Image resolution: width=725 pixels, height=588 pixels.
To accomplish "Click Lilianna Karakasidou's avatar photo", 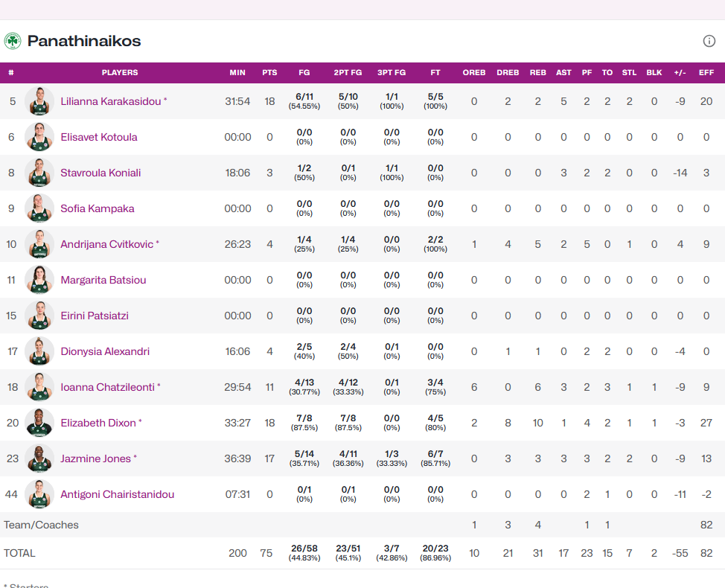I will pos(39,100).
